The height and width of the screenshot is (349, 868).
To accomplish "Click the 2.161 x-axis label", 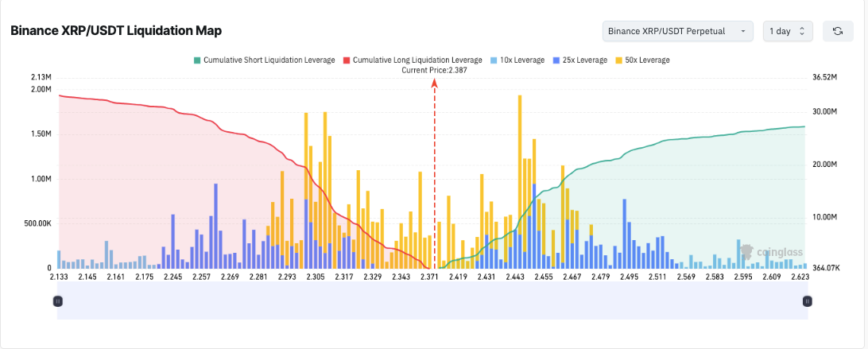I will [116, 277].
